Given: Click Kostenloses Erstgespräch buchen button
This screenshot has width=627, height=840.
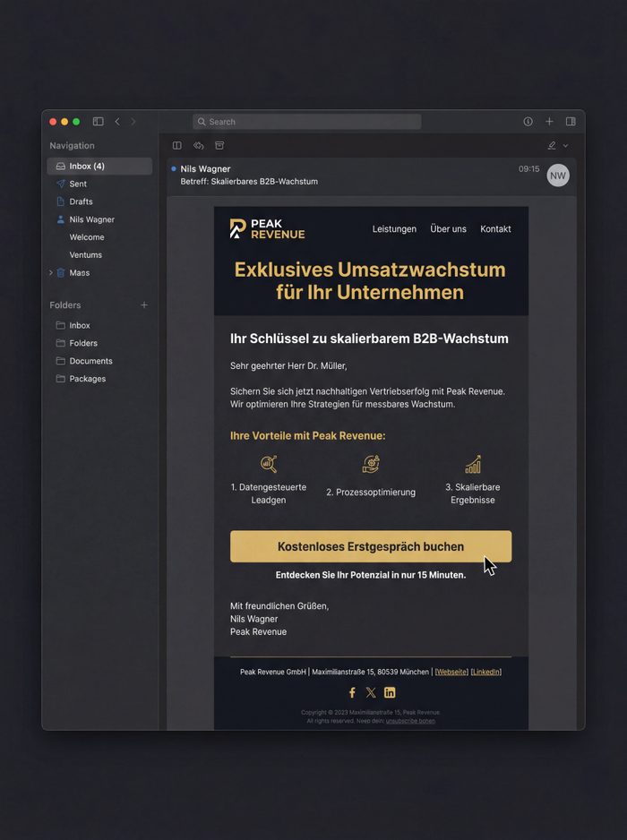Looking at the screenshot, I should click(x=371, y=546).
